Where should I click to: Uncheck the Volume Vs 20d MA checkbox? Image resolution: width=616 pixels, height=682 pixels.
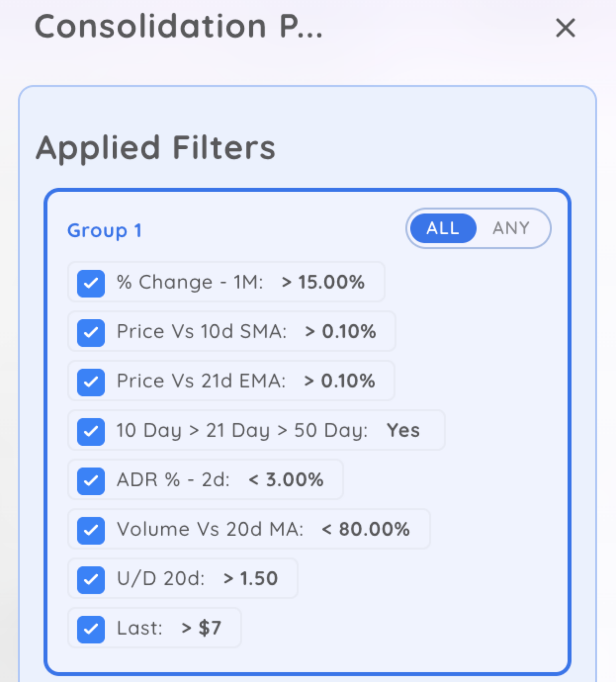click(x=91, y=530)
